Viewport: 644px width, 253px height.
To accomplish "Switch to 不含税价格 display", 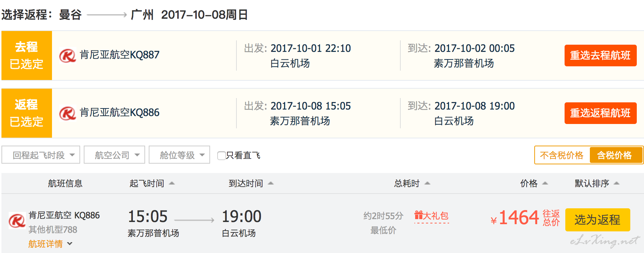I will pos(562,155).
